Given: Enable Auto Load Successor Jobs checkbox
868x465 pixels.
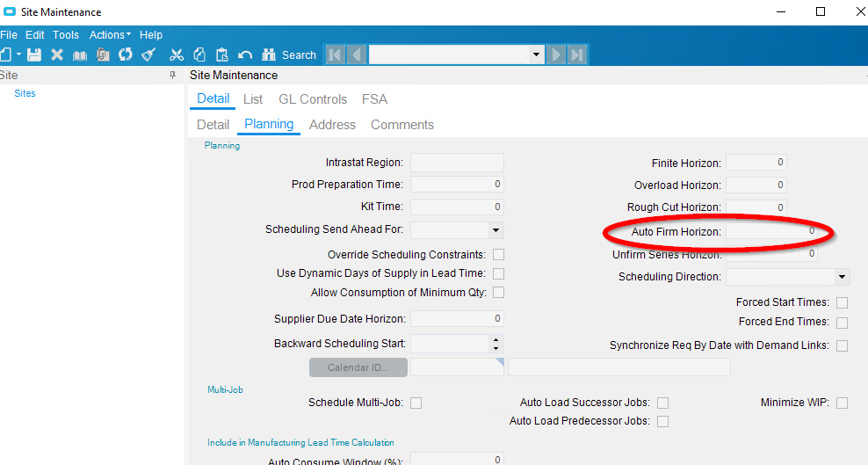Looking at the screenshot, I should click(662, 403).
